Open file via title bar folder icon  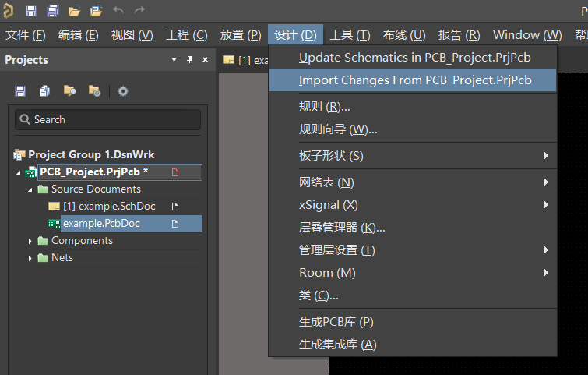[x=74, y=11]
